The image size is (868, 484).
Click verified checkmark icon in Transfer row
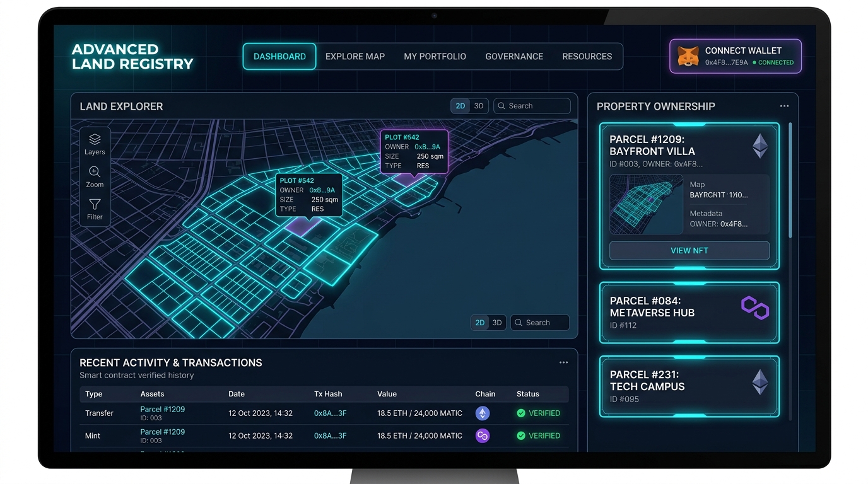click(x=521, y=413)
